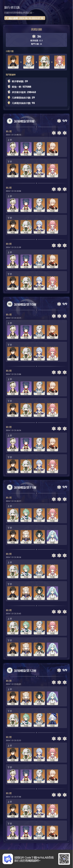Click the 旅行者日誌 page title

coord(12,7)
